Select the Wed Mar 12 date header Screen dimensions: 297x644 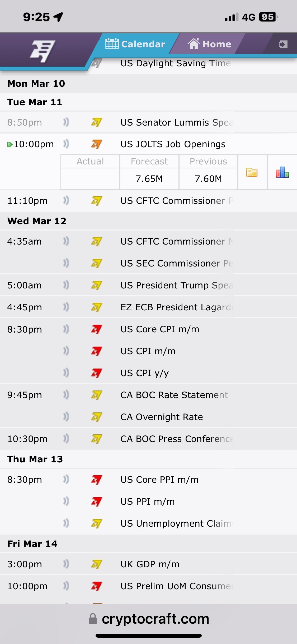click(37, 221)
